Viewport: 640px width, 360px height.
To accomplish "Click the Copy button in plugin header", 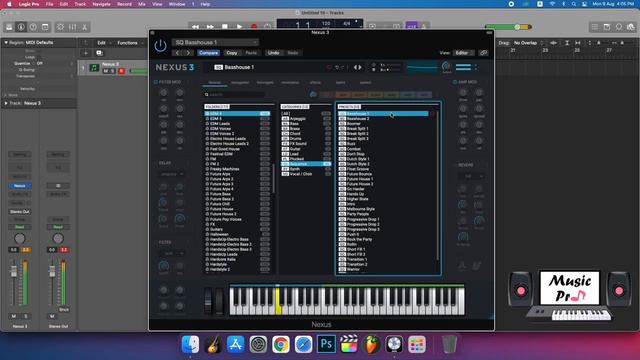I will pos(232,53).
